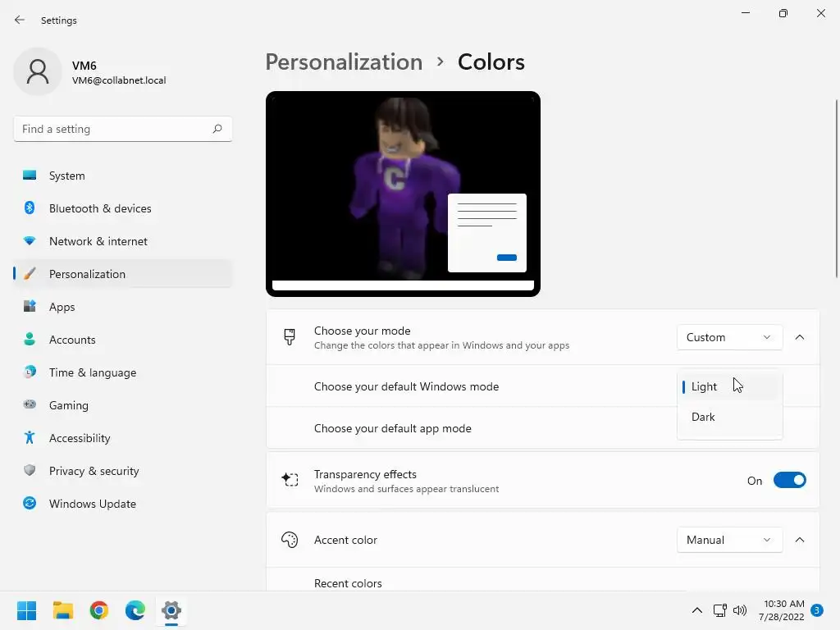Click the Gaming controller icon
Viewport: 840px width, 630px height.
30,404
